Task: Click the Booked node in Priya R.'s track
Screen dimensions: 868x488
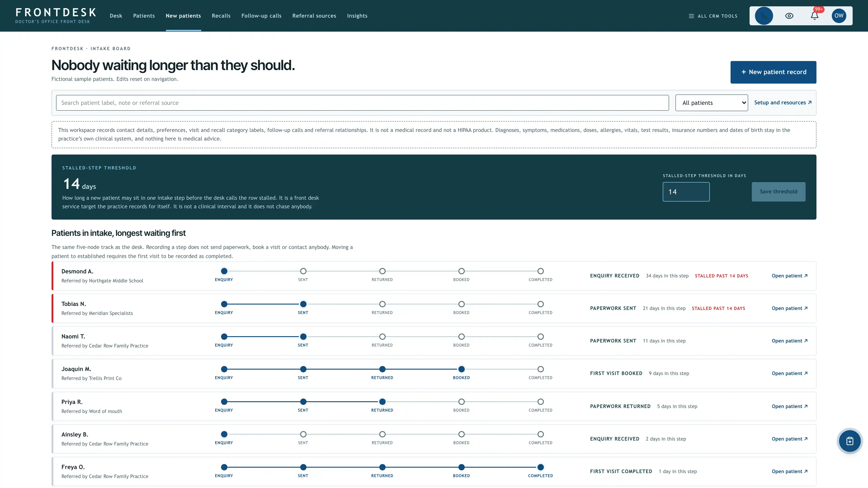Action: (x=461, y=402)
